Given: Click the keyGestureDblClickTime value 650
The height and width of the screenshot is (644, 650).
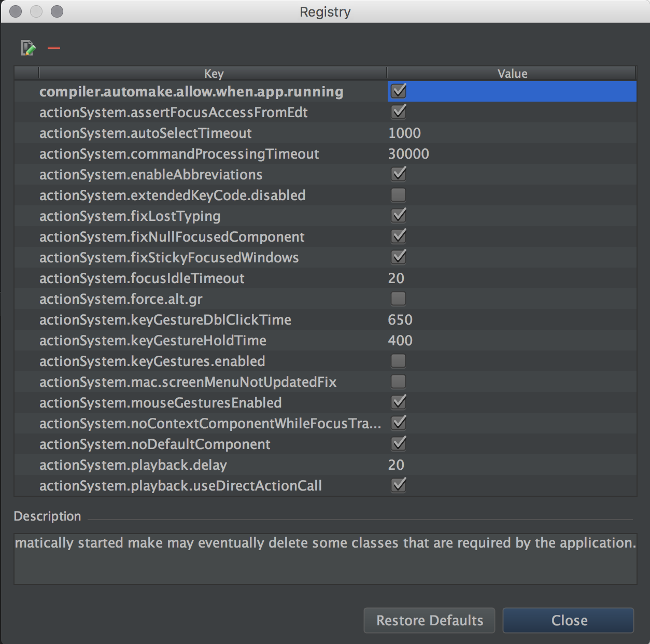Looking at the screenshot, I should 400,320.
